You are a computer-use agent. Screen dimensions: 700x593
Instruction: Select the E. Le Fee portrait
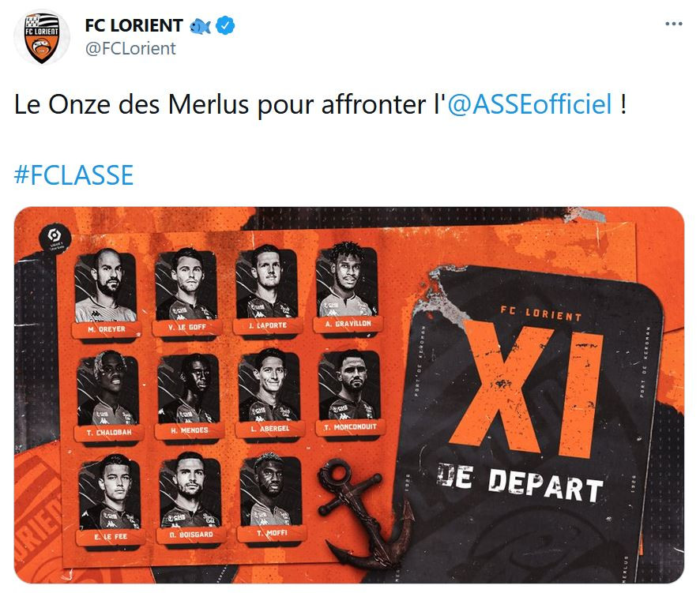point(110,492)
